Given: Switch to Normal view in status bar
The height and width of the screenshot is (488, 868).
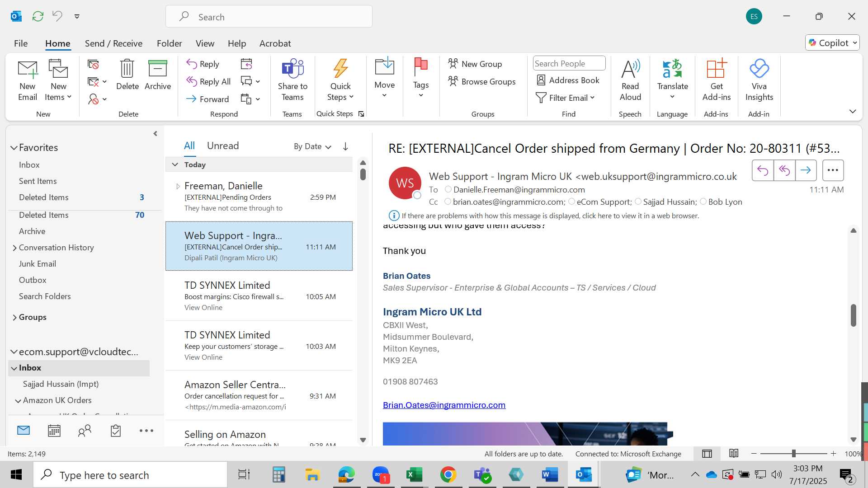Looking at the screenshot, I should tap(707, 454).
